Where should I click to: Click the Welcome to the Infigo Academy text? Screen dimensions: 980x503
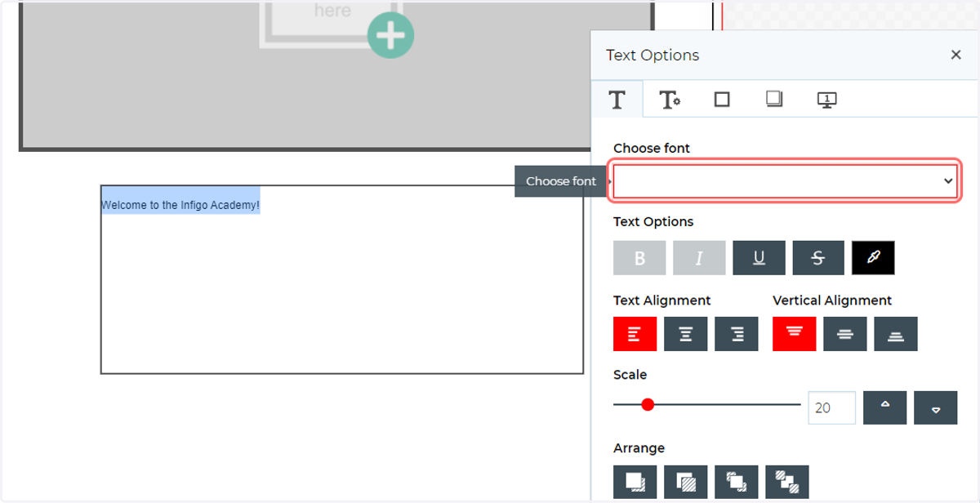point(180,206)
